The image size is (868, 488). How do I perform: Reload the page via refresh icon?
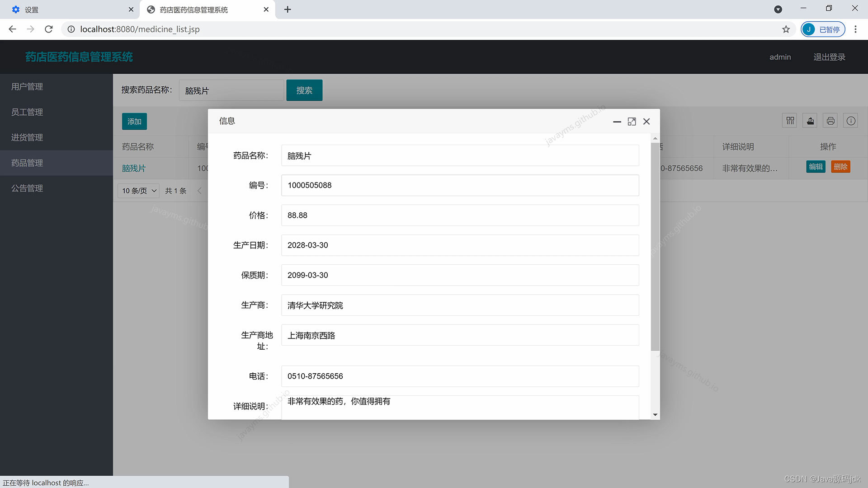click(x=49, y=29)
